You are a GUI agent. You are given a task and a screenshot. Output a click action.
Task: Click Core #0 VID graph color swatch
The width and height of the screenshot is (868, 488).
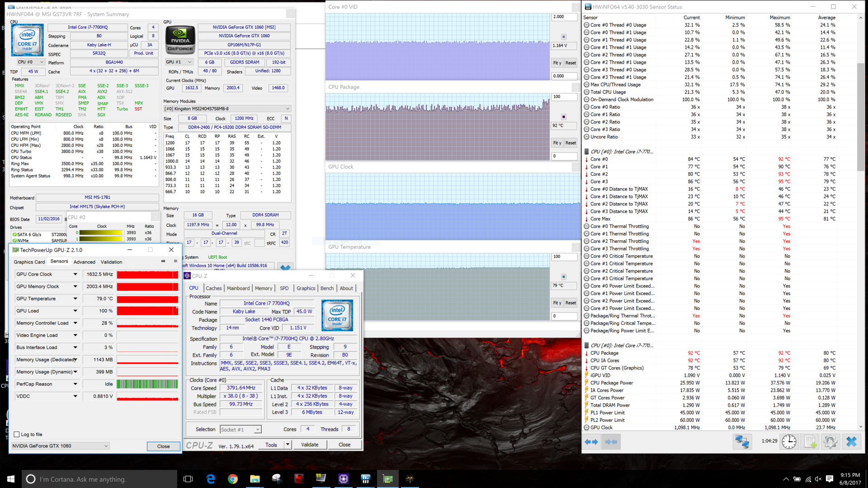[x=564, y=37]
